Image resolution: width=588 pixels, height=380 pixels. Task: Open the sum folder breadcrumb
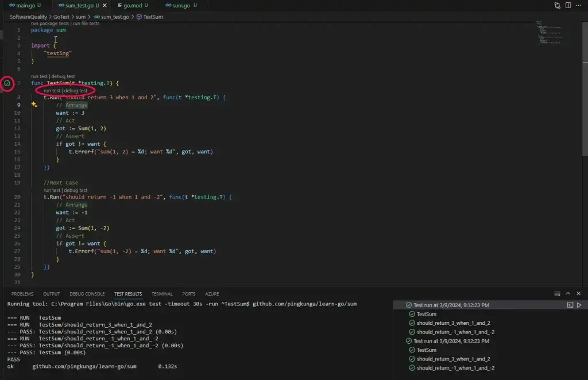pyautogui.click(x=80, y=17)
